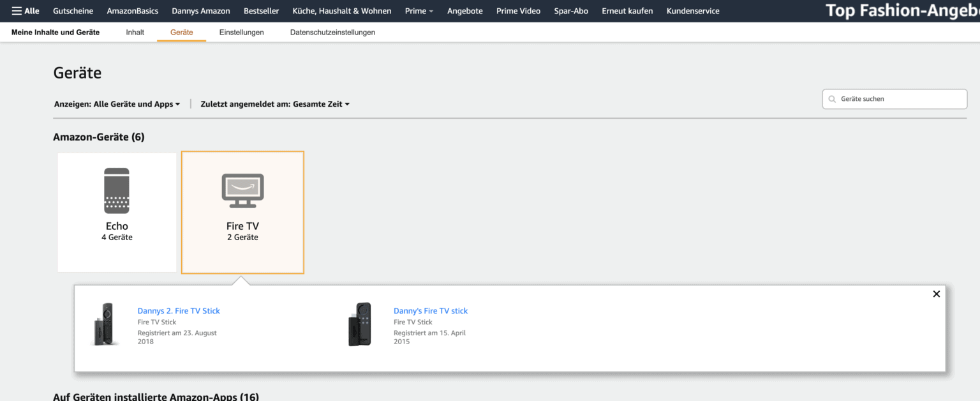
Task: Open Danny's Fire TV stick link
Action: tap(431, 311)
